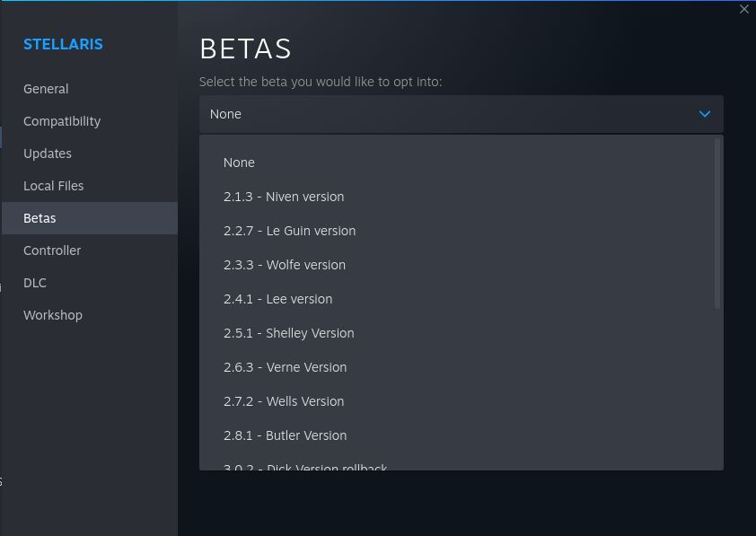The width and height of the screenshot is (756, 536).
Task: Click the beta dropdown chevron arrow
Action: click(705, 114)
